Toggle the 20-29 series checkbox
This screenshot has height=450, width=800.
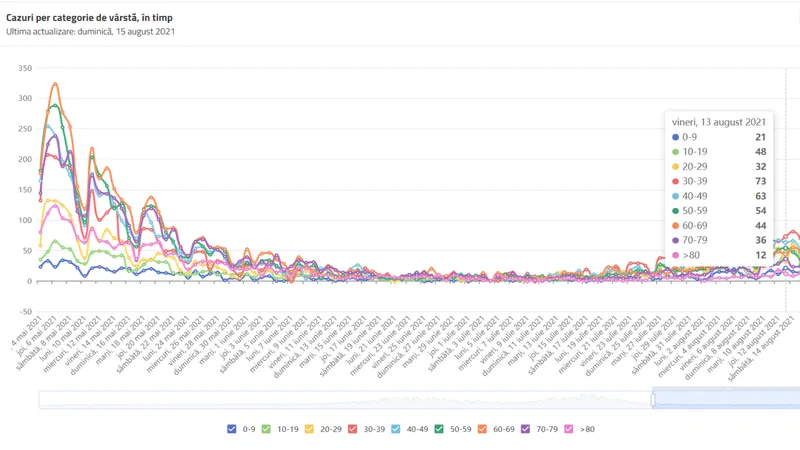click(x=309, y=429)
